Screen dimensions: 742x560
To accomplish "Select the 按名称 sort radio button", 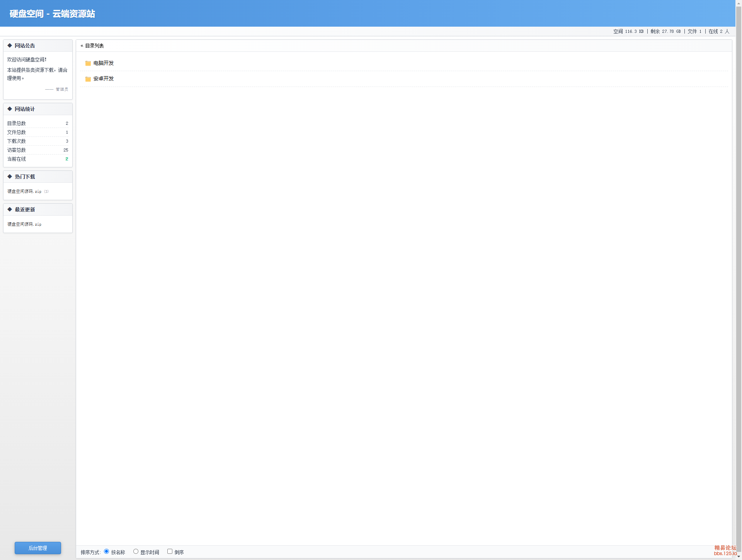I will click(106, 551).
